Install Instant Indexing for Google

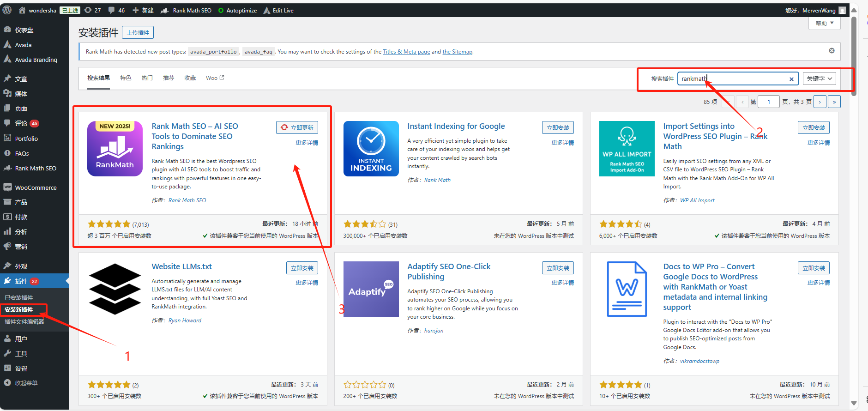(x=558, y=127)
